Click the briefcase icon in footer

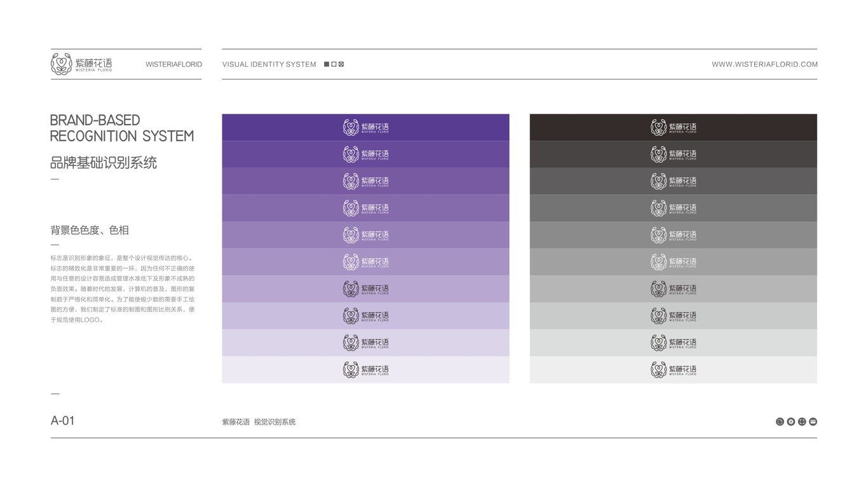coord(813,422)
